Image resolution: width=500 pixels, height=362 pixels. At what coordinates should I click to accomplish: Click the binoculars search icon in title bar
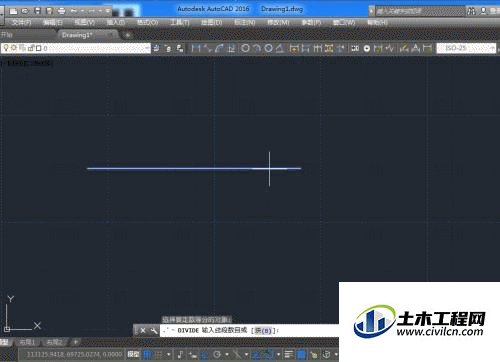(x=471, y=11)
